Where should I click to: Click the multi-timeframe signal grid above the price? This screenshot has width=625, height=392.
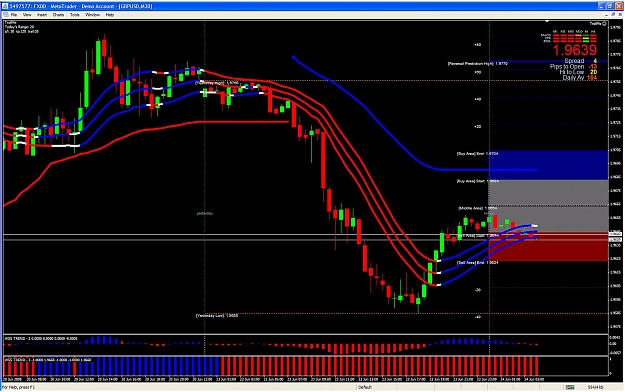[569, 36]
